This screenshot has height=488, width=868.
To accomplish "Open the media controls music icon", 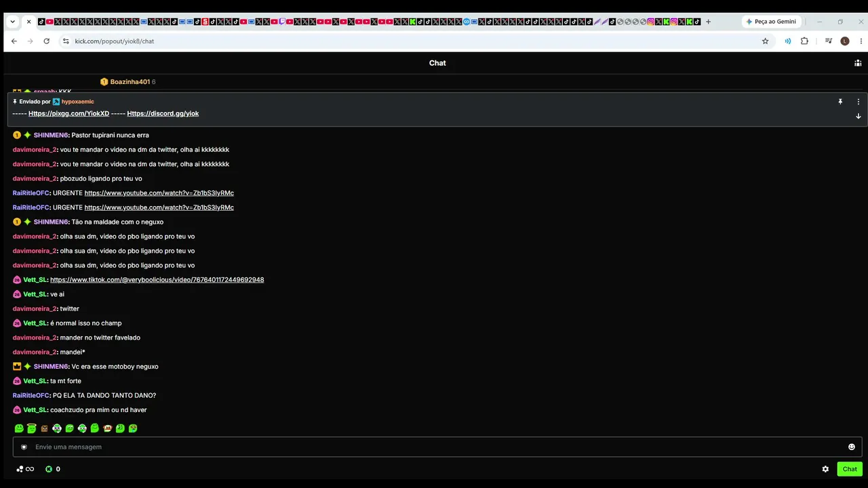I will click(829, 41).
